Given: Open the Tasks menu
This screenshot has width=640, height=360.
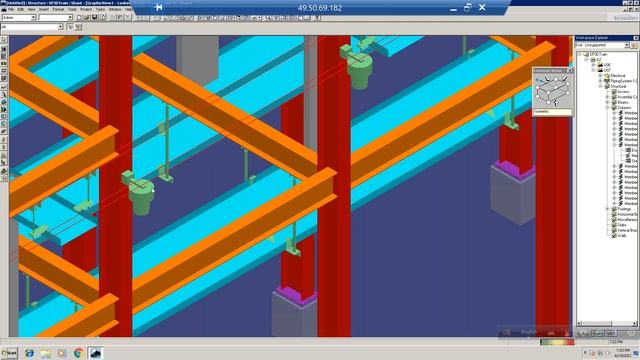Looking at the screenshot, I should point(100,9).
